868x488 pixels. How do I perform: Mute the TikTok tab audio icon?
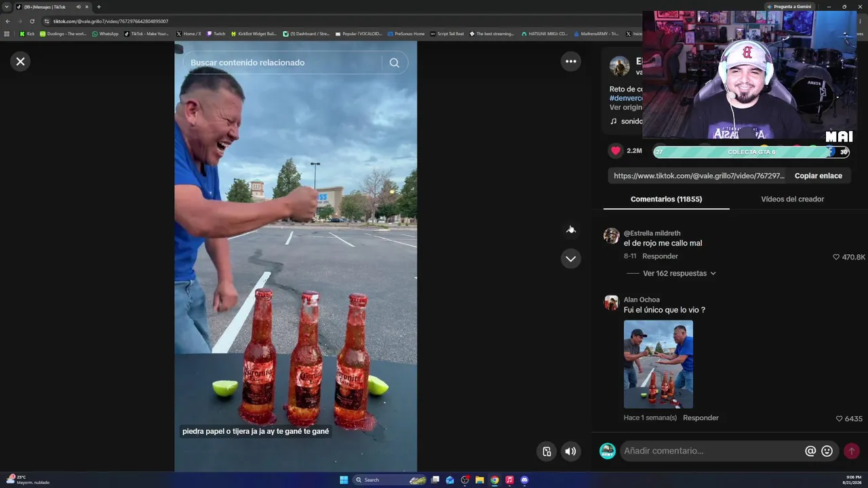pyautogui.click(x=79, y=7)
